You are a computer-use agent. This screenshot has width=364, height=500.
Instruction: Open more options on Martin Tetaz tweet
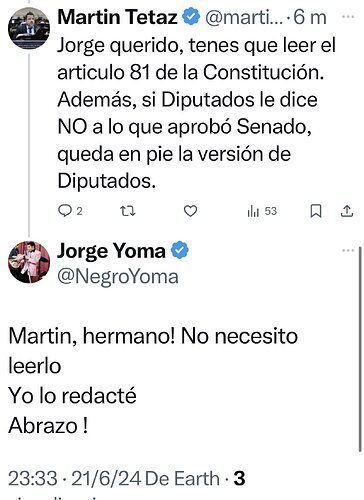click(348, 16)
